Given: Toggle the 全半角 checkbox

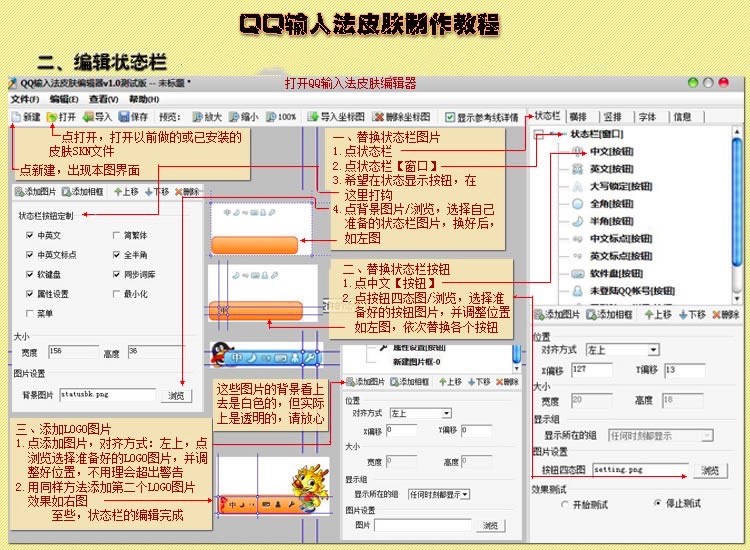Looking at the screenshot, I should 116,255.
